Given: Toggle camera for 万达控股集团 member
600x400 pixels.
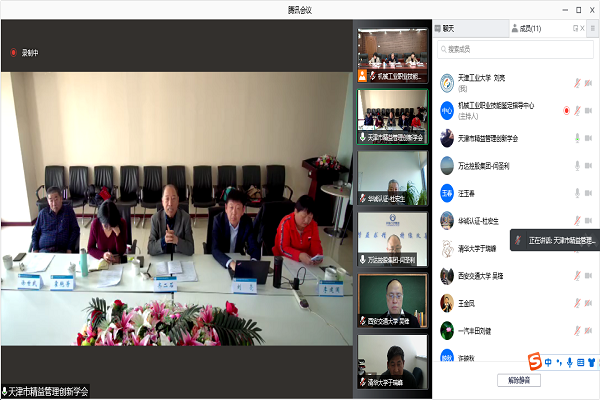Looking at the screenshot, I should click(589, 166).
